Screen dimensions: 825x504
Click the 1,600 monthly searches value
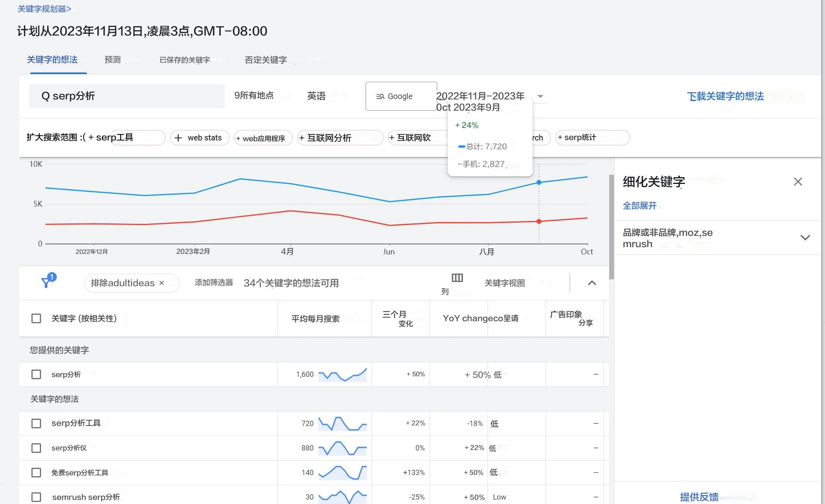click(305, 374)
